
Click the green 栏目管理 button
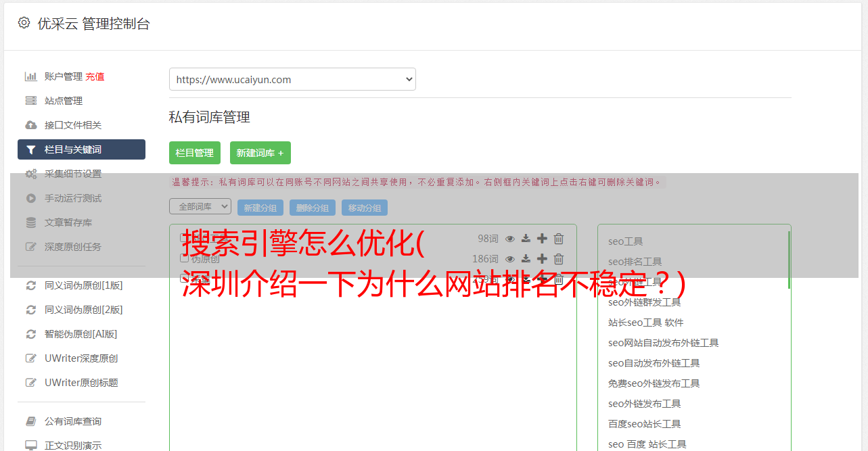click(195, 153)
